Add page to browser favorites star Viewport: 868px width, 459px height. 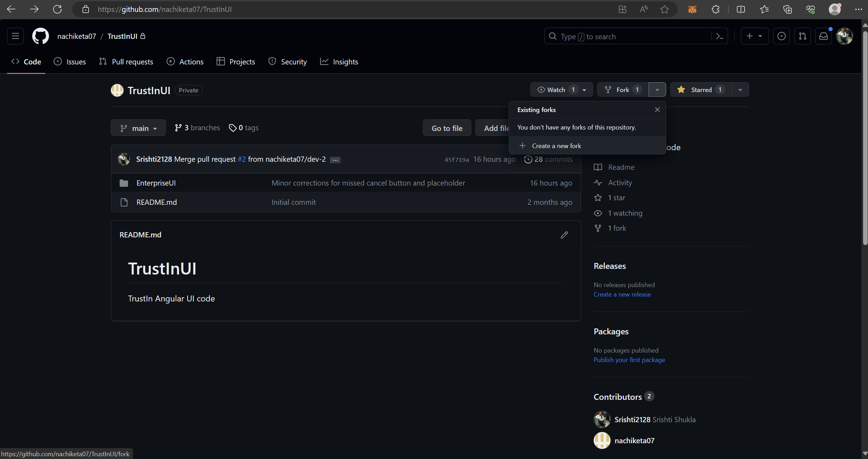[x=664, y=9]
